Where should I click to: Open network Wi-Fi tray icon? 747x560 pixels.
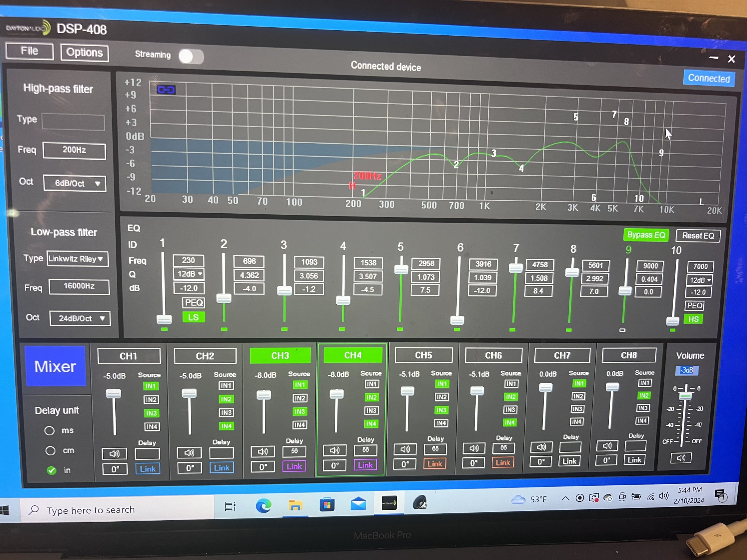click(x=651, y=496)
